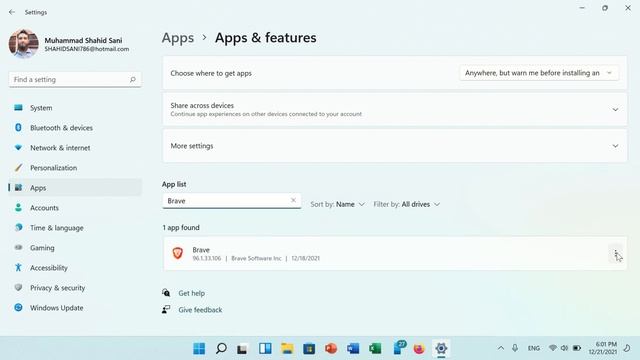Open Microsoft Store from the taskbar
The width and height of the screenshot is (640, 360).
point(309,348)
